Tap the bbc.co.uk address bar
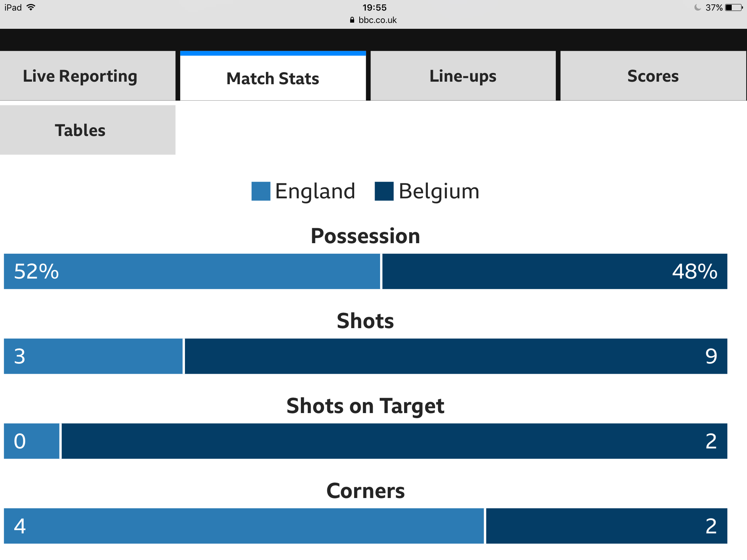Image resolution: width=747 pixels, height=560 pixels. 373,20
